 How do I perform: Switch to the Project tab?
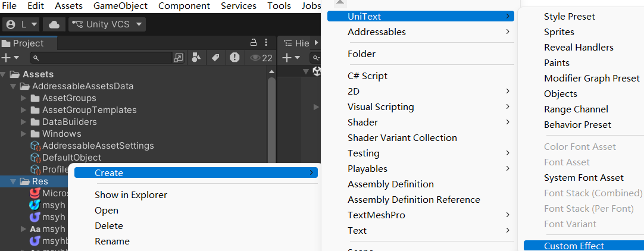pyautogui.click(x=29, y=43)
